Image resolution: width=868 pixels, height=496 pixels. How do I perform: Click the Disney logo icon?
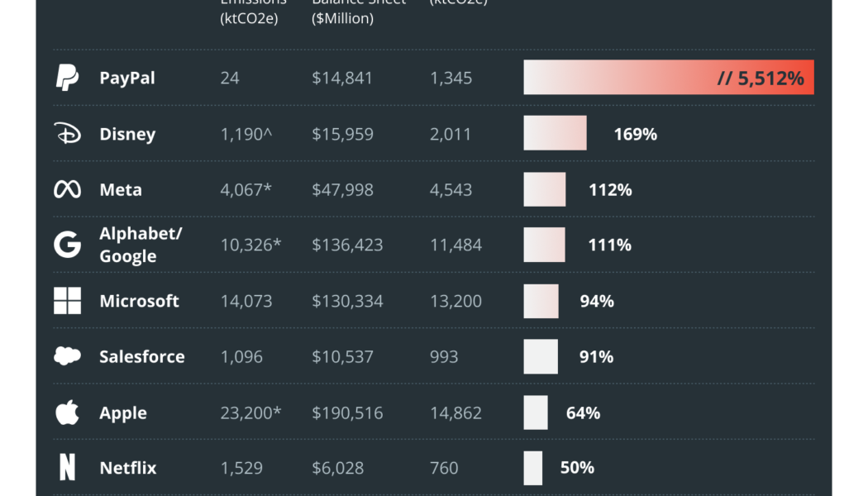pyautogui.click(x=67, y=134)
